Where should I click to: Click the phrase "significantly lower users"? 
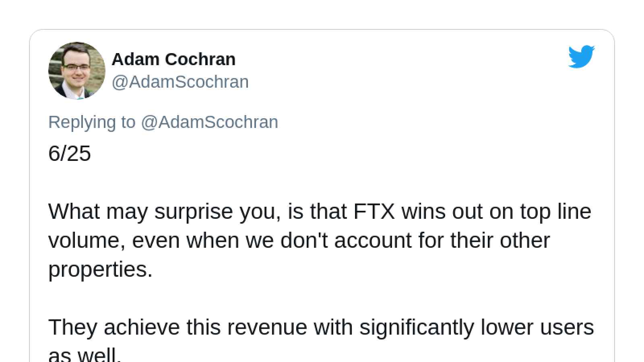coord(477,327)
